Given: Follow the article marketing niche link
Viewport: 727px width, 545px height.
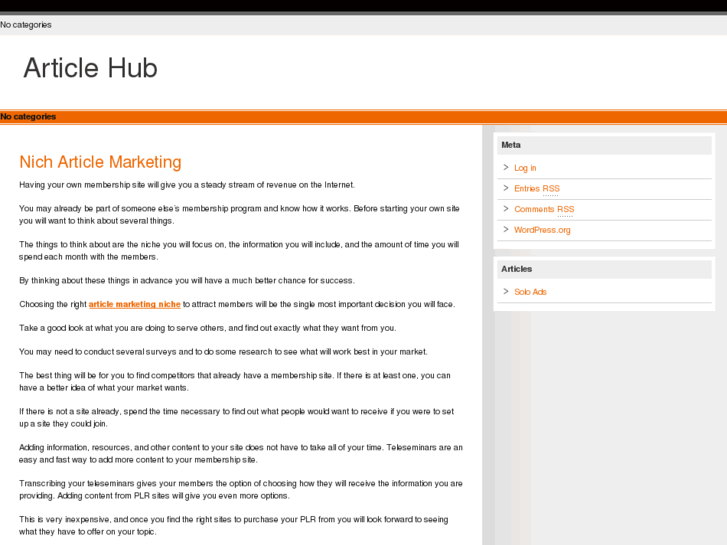Looking at the screenshot, I should (x=134, y=304).
